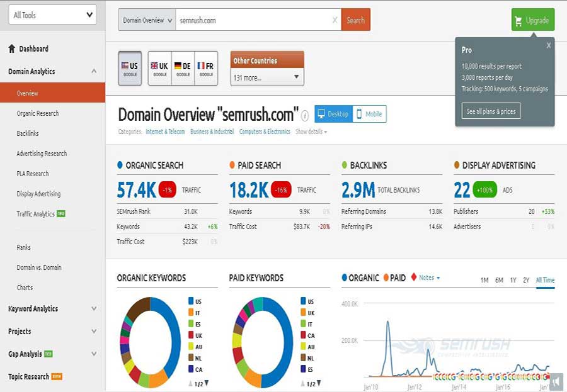Go to next page of organic keywords legend

pyautogui.click(x=207, y=383)
